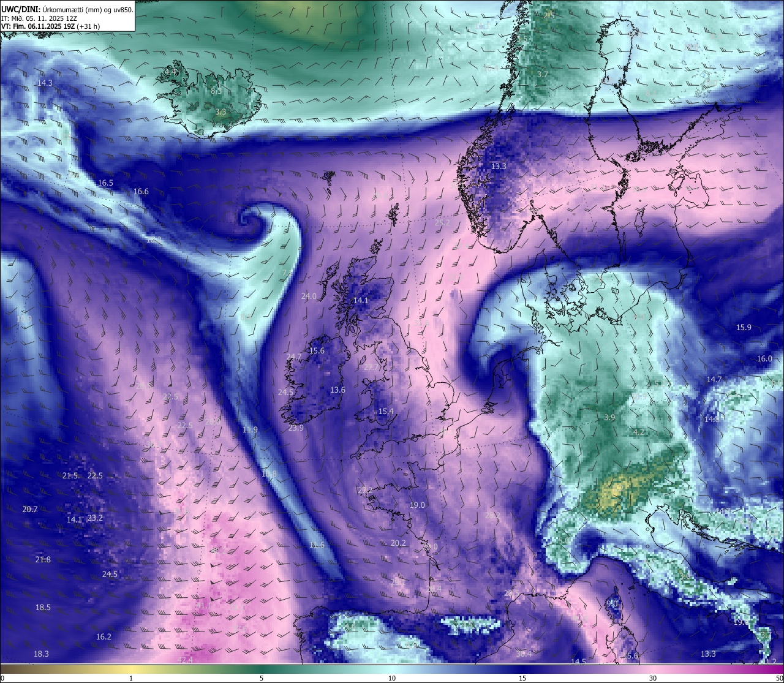Click the 13.3 value near southern Italy

click(x=708, y=654)
